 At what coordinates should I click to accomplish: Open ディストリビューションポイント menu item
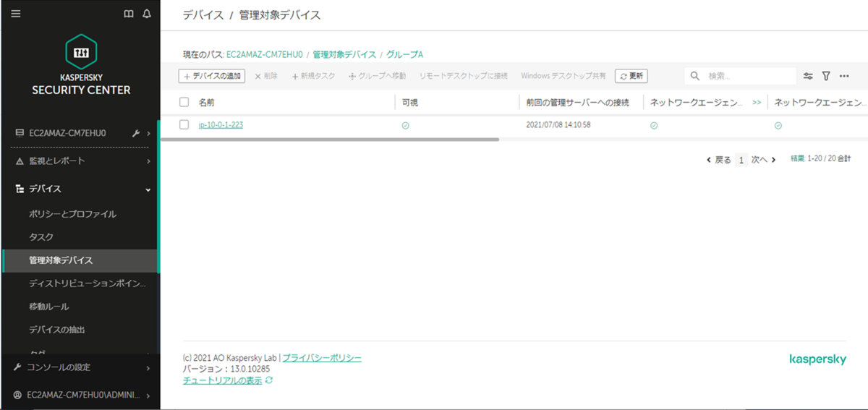[x=87, y=283]
